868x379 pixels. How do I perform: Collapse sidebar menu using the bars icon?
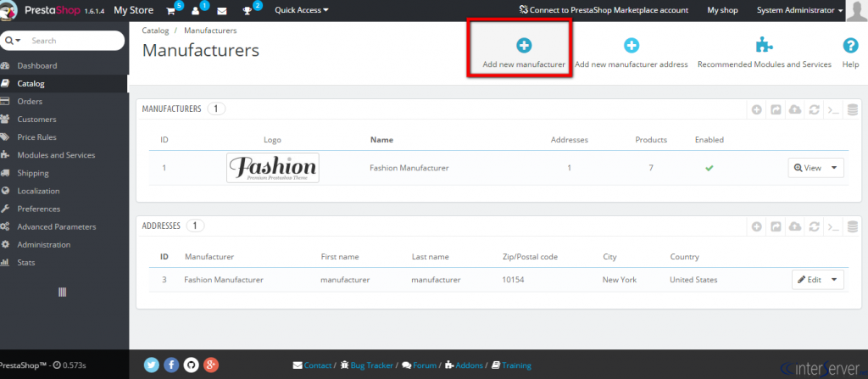click(62, 292)
